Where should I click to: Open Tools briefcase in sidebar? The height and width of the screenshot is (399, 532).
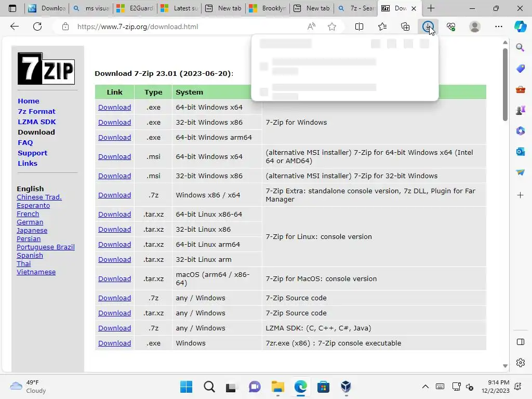pos(520,89)
